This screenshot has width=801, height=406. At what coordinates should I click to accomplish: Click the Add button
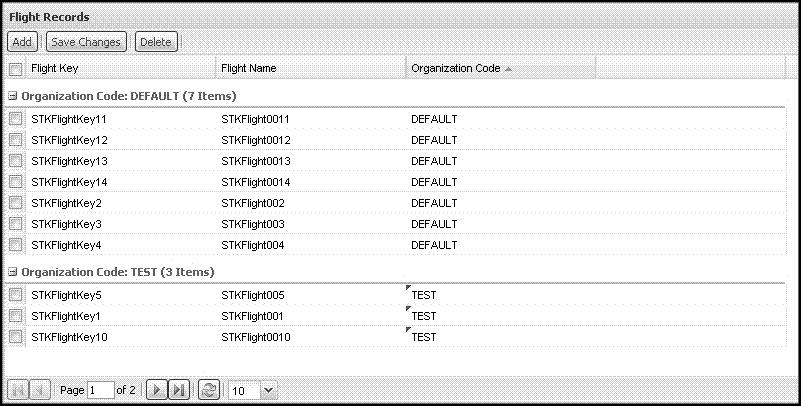pos(22,42)
